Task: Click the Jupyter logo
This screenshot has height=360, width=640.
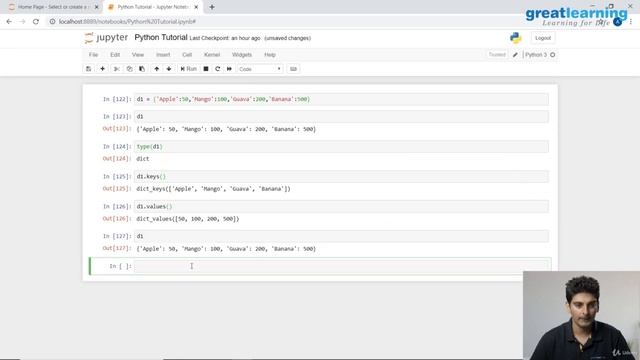Action: coord(107,38)
